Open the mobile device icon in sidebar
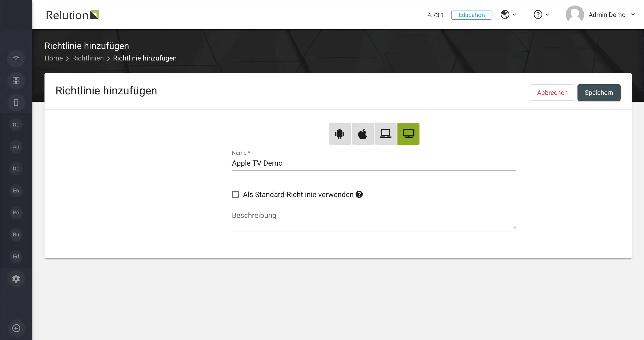The width and height of the screenshot is (644, 340). [x=16, y=103]
